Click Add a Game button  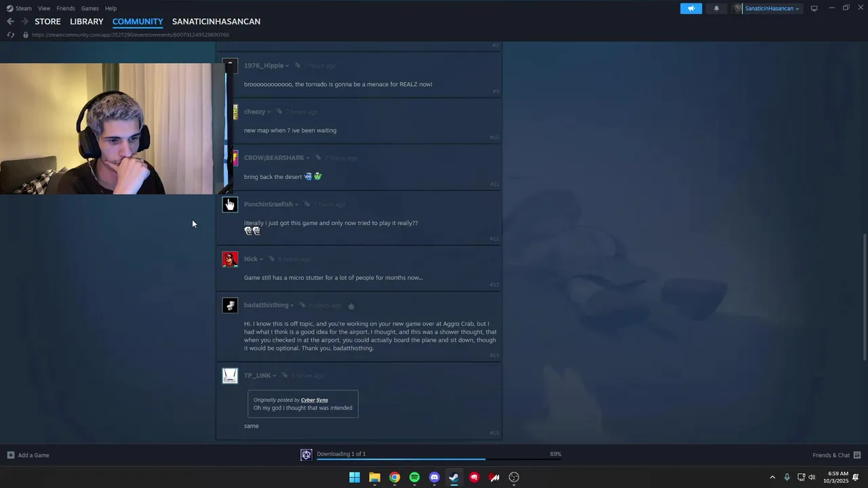click(28, 455)
